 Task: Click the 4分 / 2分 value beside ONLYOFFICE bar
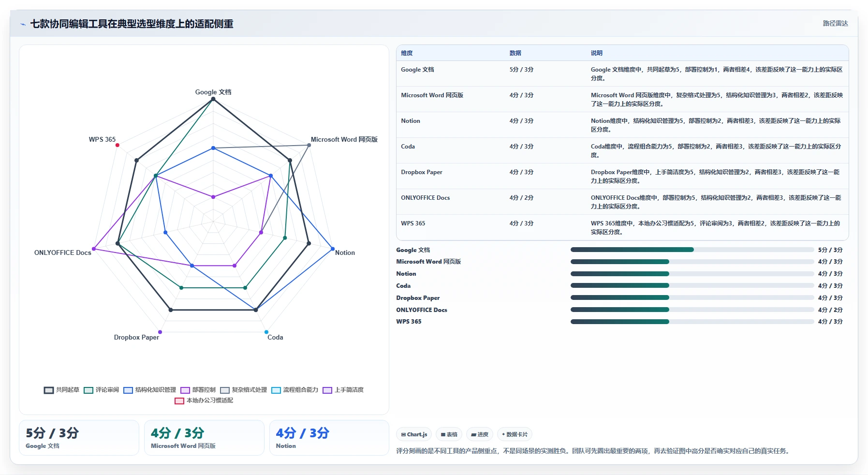point(830,310)
